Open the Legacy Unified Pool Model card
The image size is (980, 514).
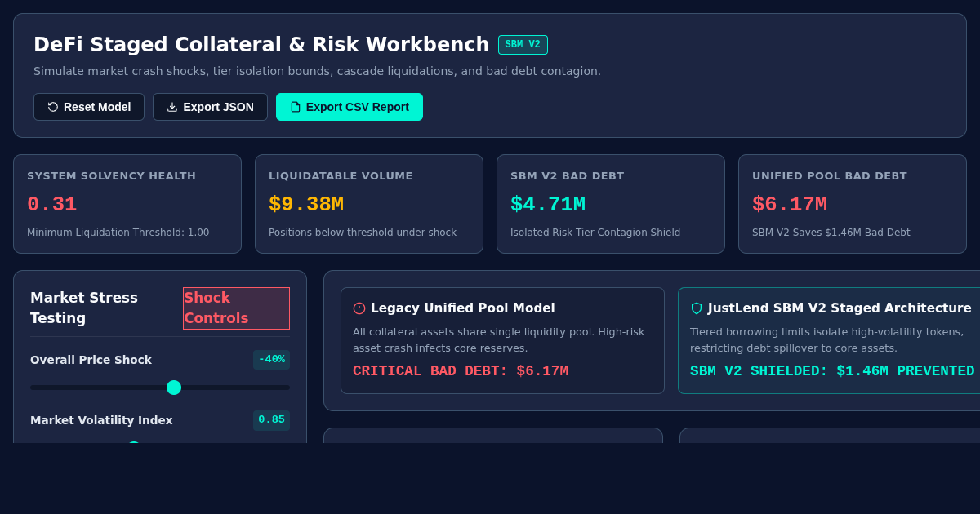tap(502, 340)
